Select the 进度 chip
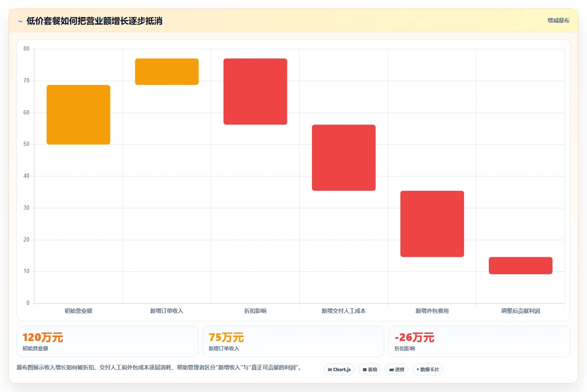The width and height of the screenshot is (587, 392). [x=397, y=369]
